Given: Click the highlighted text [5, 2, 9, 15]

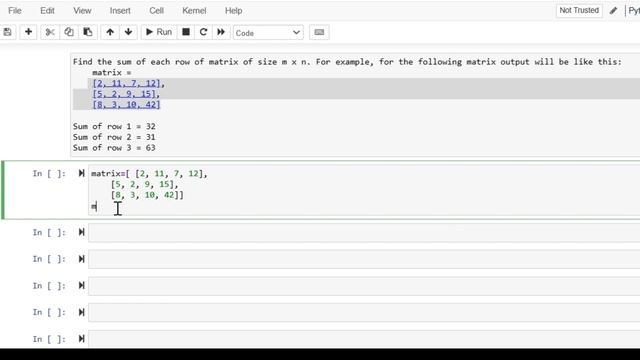Looking at the screenshot, I should pos(124,94).
